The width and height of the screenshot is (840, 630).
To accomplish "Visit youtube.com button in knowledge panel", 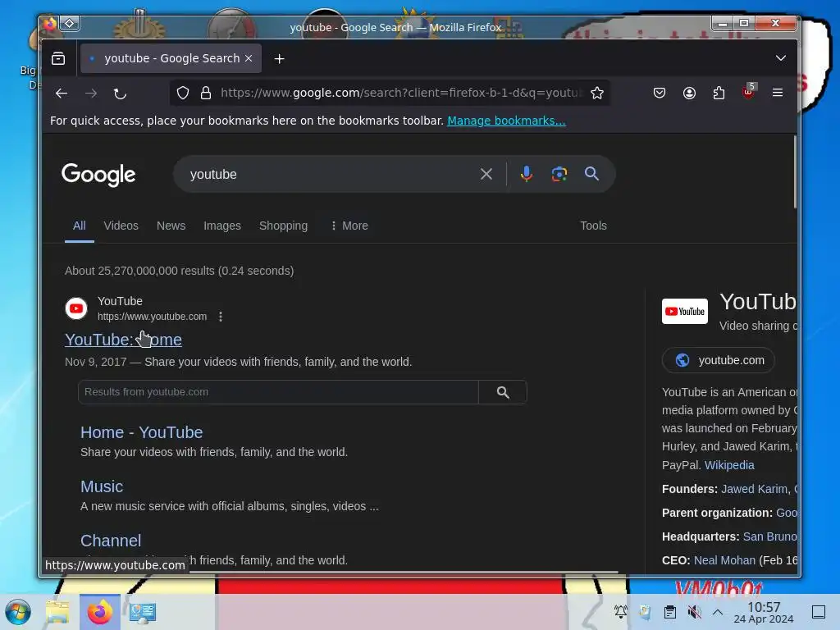I will pyautogui.click(x=719, y=360).
